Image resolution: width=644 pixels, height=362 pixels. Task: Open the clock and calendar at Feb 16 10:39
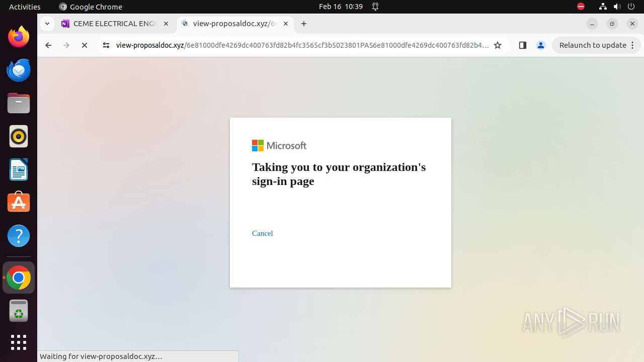click(x=341, y=7)
